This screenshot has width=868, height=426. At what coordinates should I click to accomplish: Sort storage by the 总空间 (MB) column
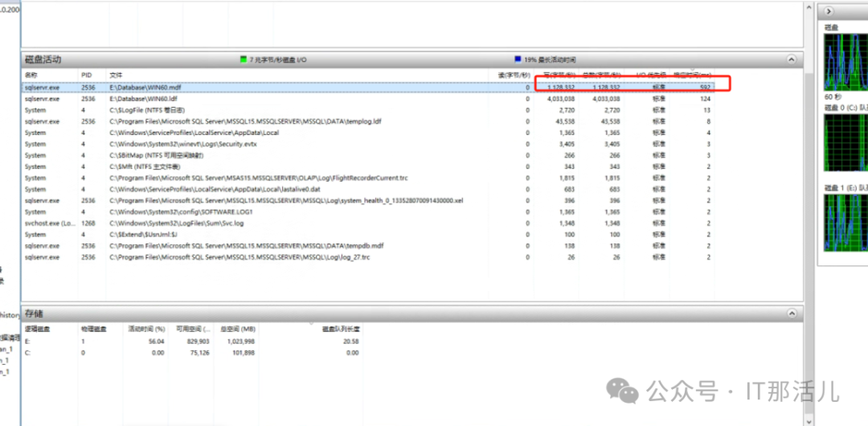236,329
